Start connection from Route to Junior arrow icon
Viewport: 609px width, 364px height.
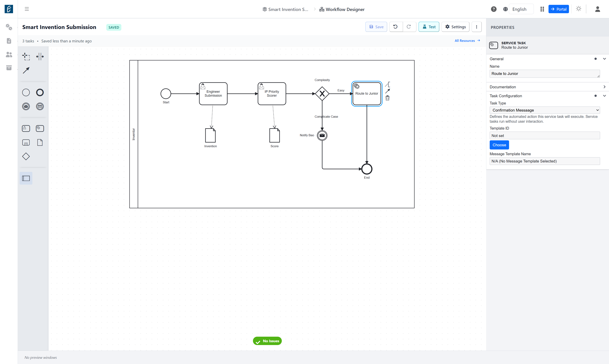tap(388, 91)
